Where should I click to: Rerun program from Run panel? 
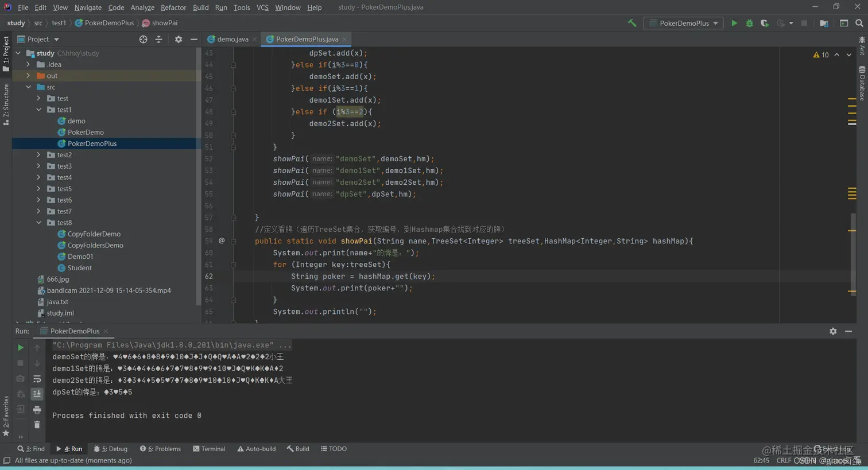click(20, 348)
